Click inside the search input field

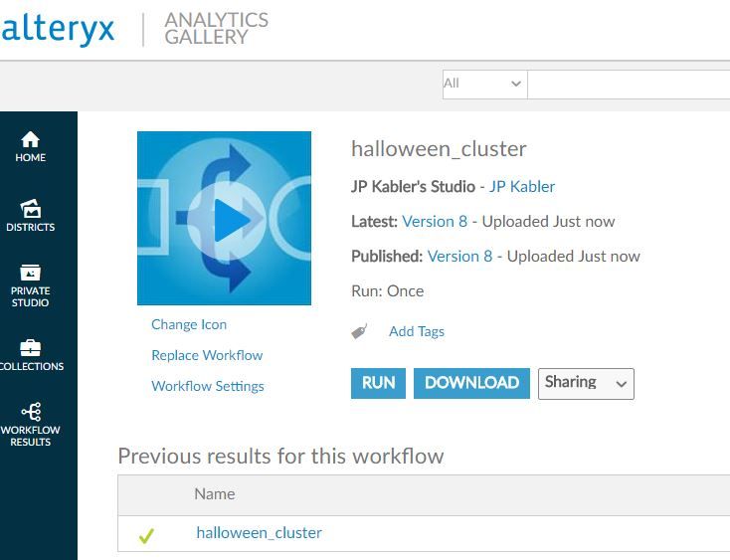pyautogui.click(x=629, y=85)
